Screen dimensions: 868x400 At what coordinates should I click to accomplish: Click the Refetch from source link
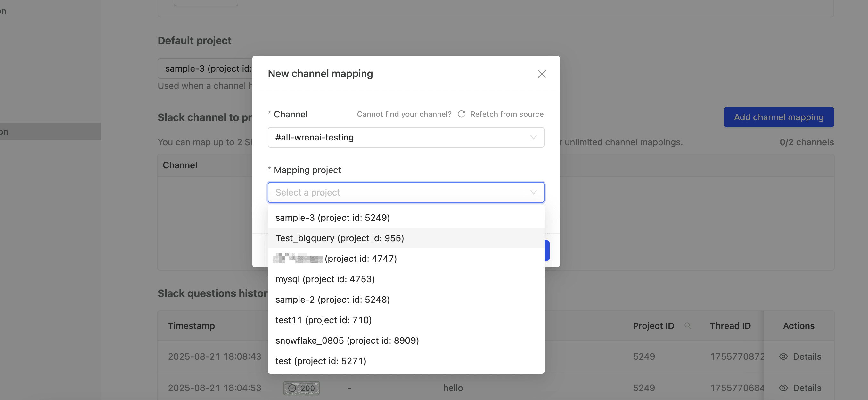pyautogui.click(x=507, y=114)
